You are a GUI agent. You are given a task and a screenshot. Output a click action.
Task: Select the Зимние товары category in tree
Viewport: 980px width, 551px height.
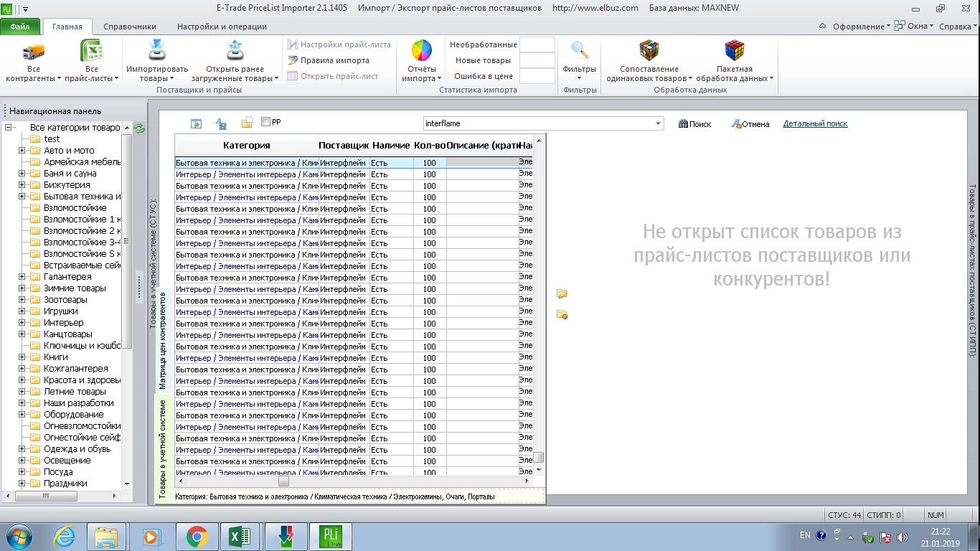[75, 288]
